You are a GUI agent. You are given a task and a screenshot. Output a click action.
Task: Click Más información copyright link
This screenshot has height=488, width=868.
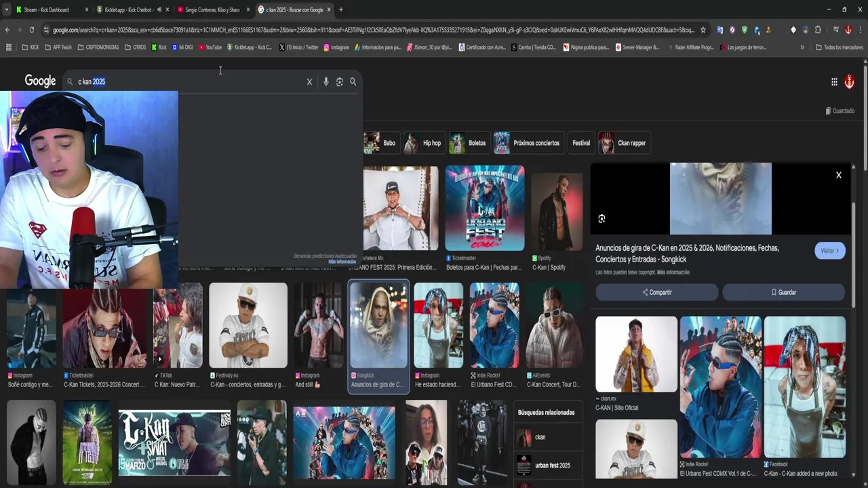coord(673,272)
